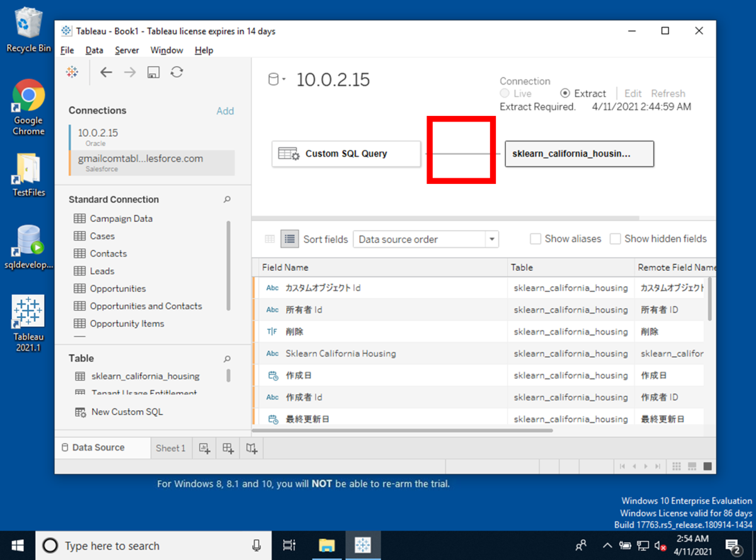Select the Live connection radio button
756x560 pixels.
pos(505,93)
